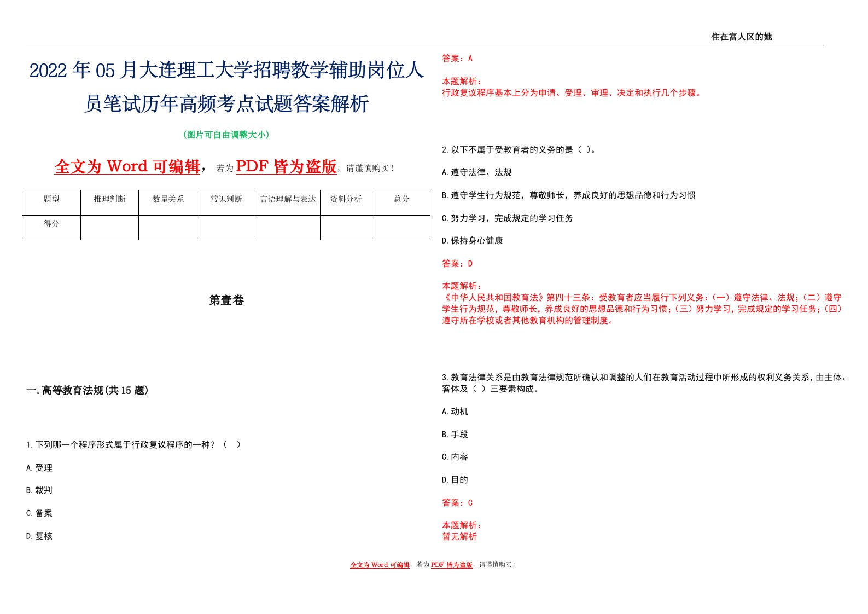This screenshot has height=614, width=868.
Task: Select option C.内容
Action: tap(455, 457)
